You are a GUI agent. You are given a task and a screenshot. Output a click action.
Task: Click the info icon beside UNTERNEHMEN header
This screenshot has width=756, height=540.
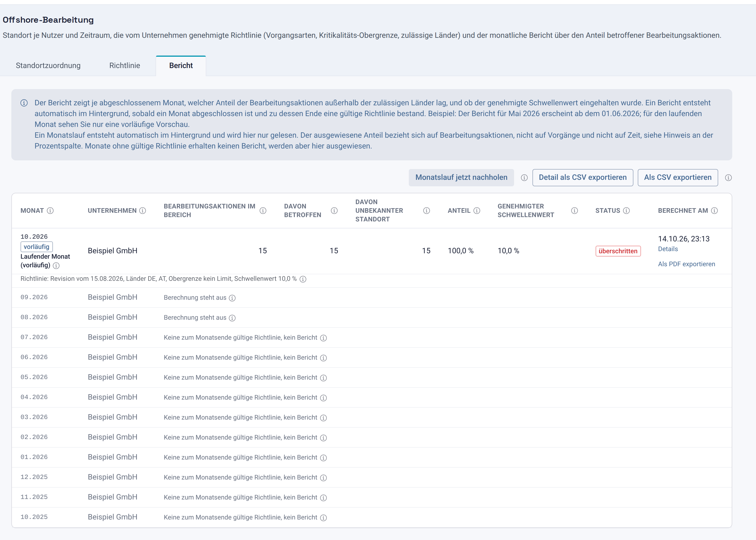[x=143, y=211]
